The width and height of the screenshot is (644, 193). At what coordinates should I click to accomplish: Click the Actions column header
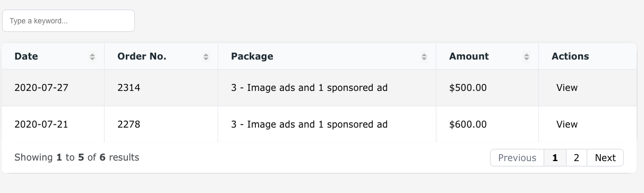588,56
